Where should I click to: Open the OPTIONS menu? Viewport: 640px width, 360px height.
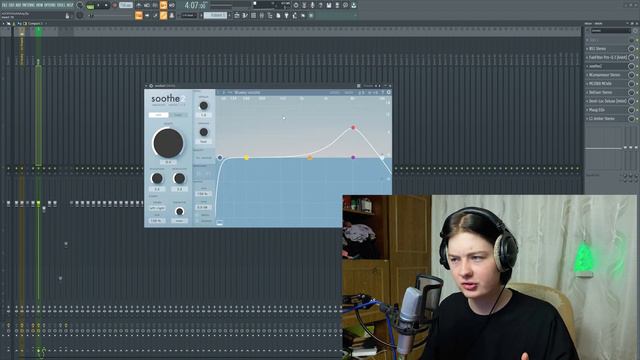coord(50,5)
